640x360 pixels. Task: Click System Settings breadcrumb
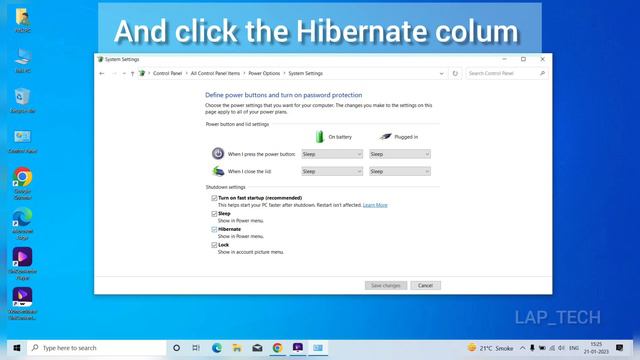tap(305, 73)
